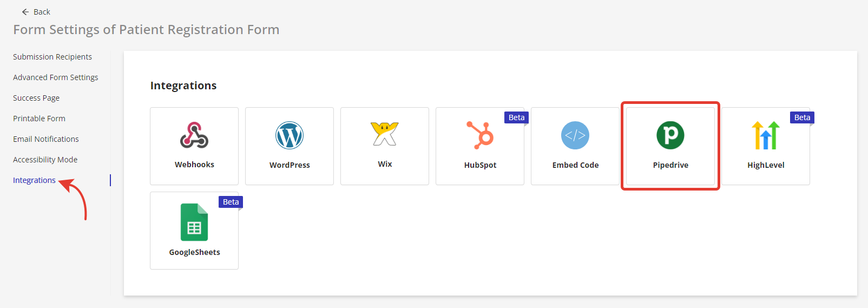The image size is (868, 308).
Task: Select Integrations in the sidebar
Action: click(34, 180)
